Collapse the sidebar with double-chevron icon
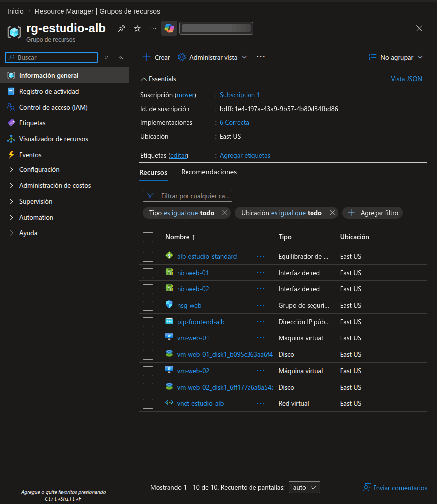The width and height of the screenshot is (437, 504). pyautogui.click(x=121, y=57)
